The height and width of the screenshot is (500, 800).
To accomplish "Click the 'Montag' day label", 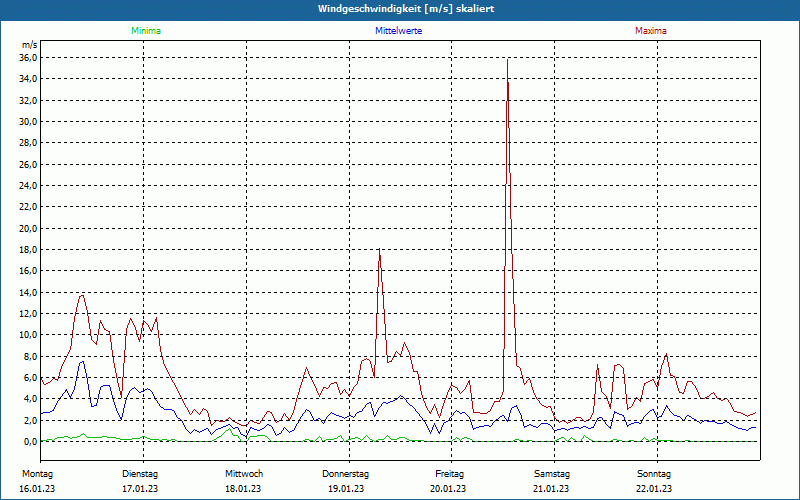I will [x=37, y=473].
